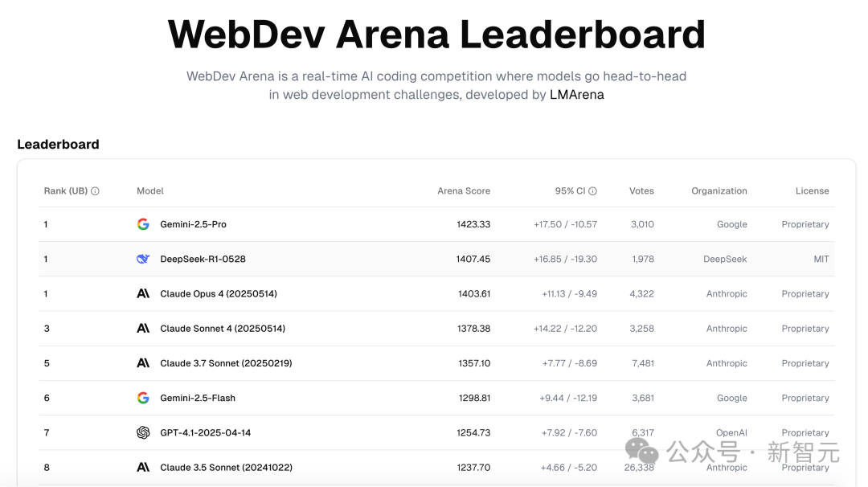Click the OpenAI logo beside GPT-4.1

pos(143,433)
